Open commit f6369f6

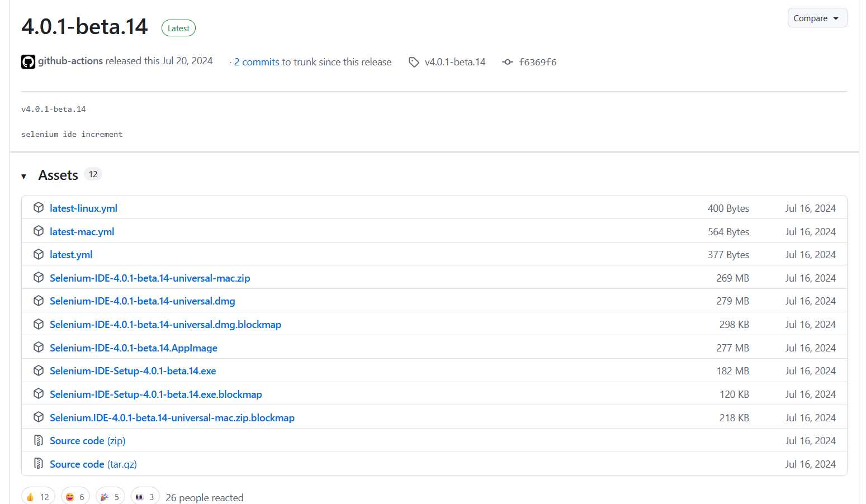coord(538,62)
